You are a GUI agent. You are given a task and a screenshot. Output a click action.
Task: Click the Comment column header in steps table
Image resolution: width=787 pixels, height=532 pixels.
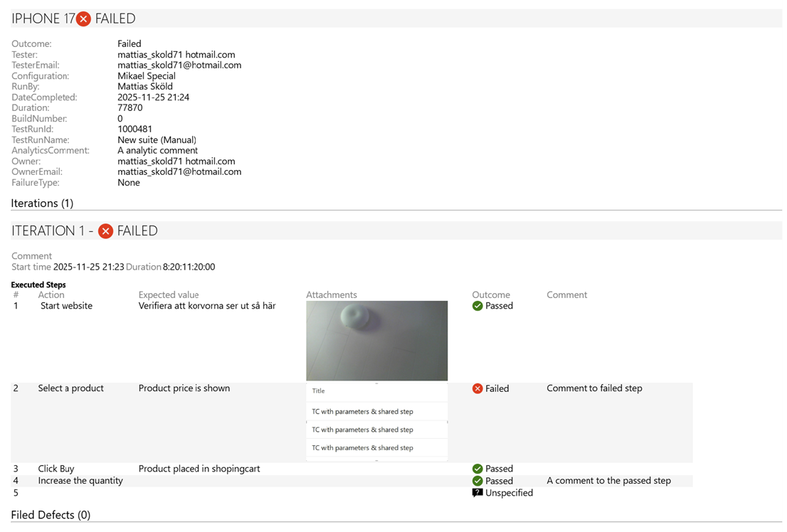point(566,295)
